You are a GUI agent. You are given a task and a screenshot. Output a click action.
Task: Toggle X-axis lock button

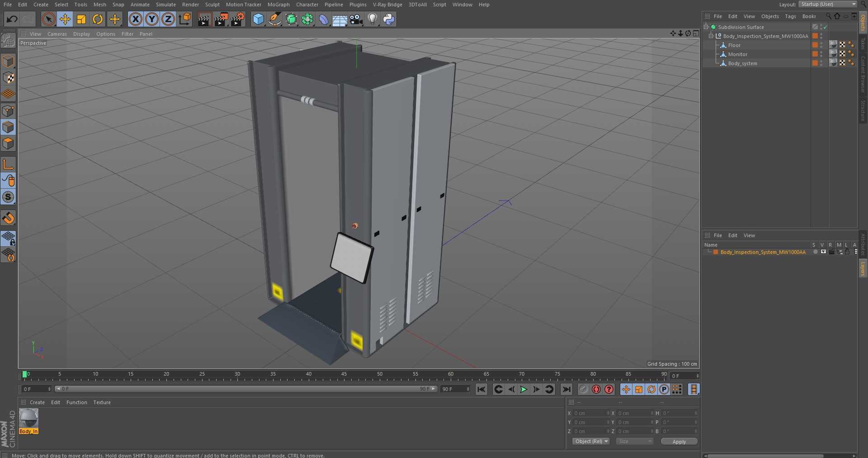pos(135,19)
